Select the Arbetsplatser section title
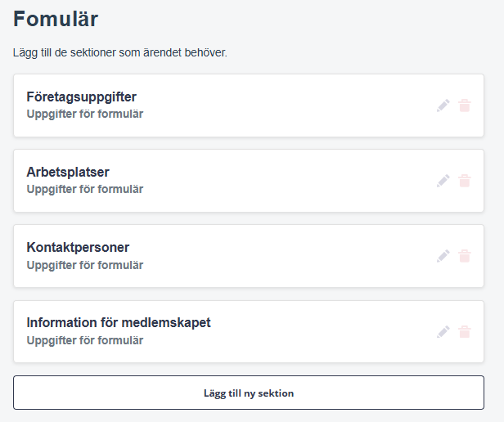This screenshot has width=504, height=422. (68, 172)
